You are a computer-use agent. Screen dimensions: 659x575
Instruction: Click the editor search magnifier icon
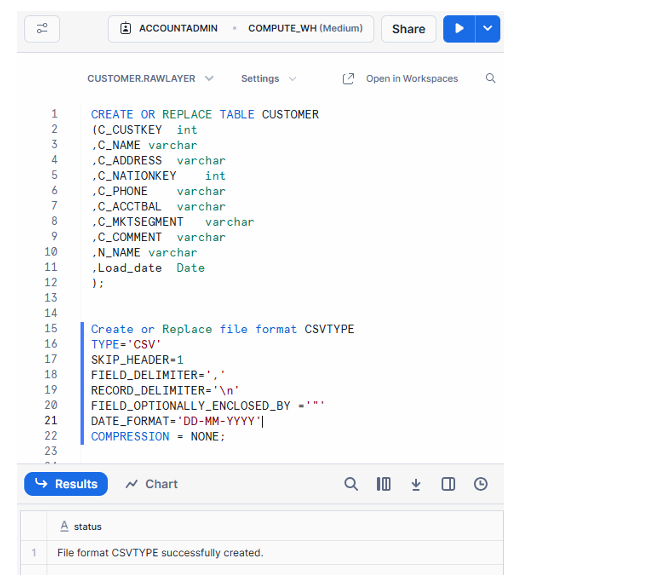pos(490,79)
